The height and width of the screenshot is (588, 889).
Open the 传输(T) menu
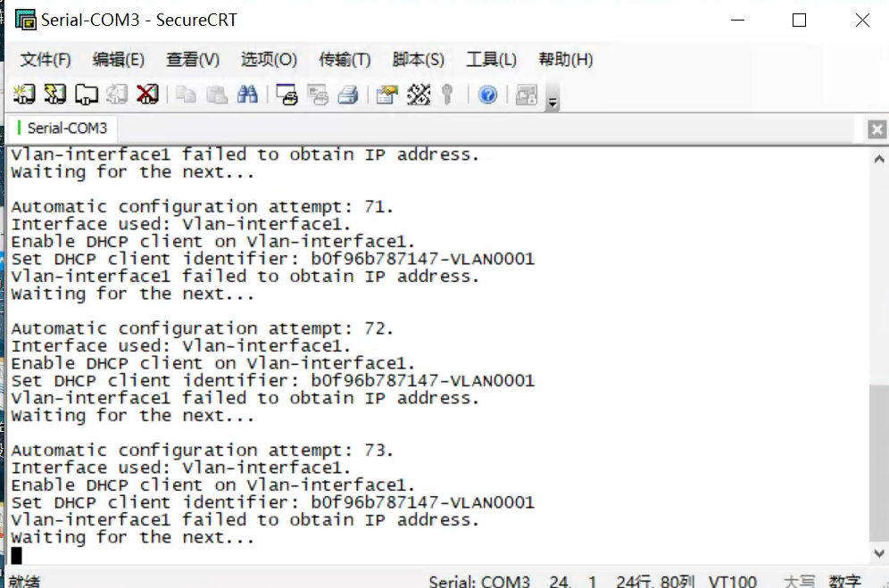coord(345,60)
